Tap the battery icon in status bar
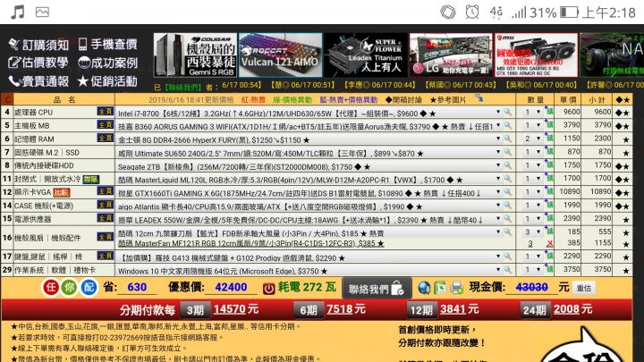 point(569,13)
